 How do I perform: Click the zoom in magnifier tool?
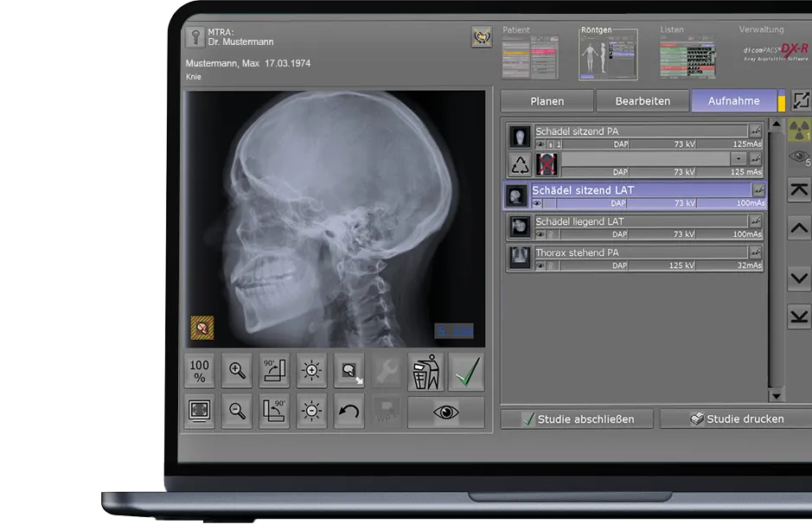coord(237,372)
